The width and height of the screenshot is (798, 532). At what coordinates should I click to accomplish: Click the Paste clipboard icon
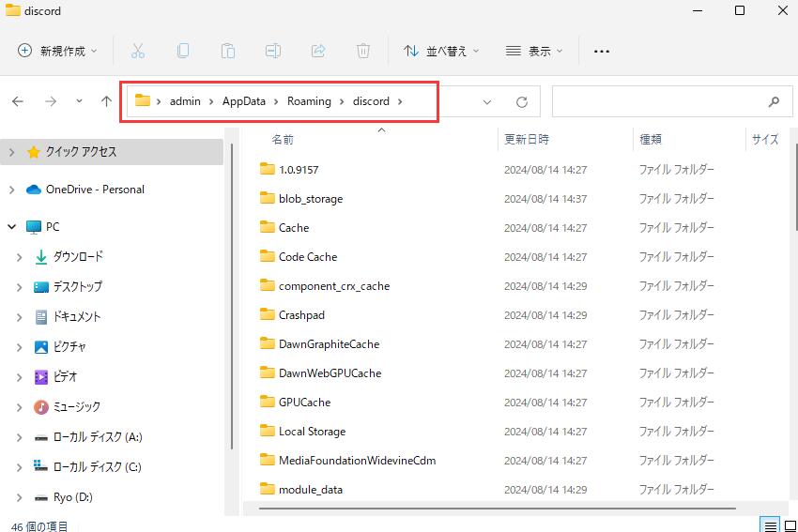pyautogui.click(x=228, y=51)
